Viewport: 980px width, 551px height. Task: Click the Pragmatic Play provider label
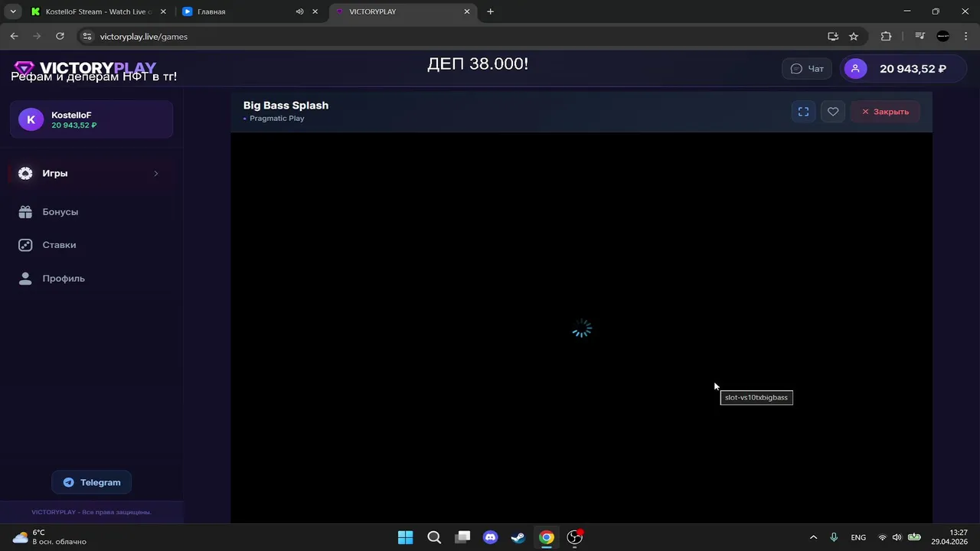click(277, 119)
